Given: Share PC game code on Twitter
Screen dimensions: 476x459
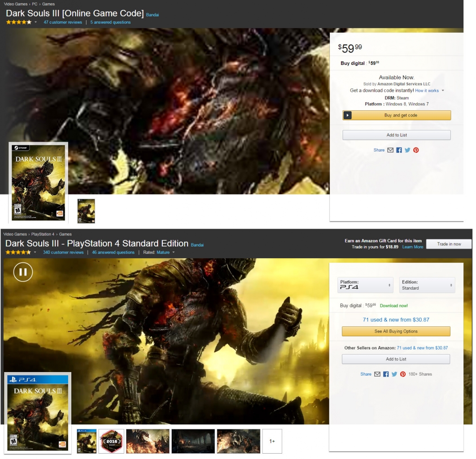Looking at the screenshot, I should click(x=407, y=150).
